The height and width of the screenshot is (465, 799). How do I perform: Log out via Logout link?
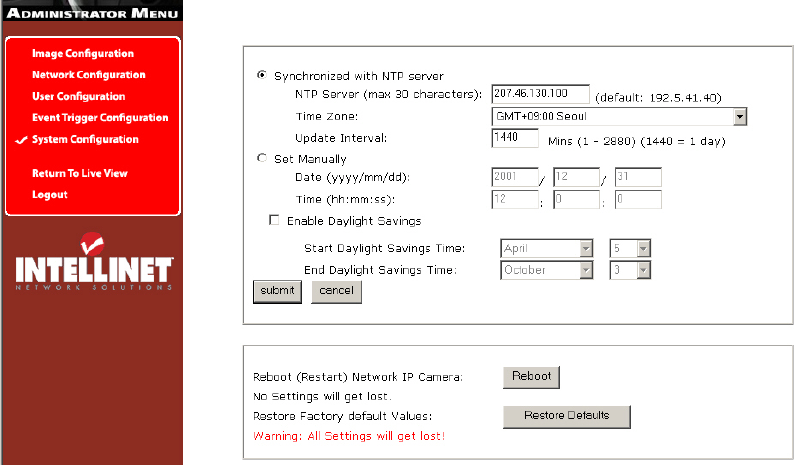[49, 195]
